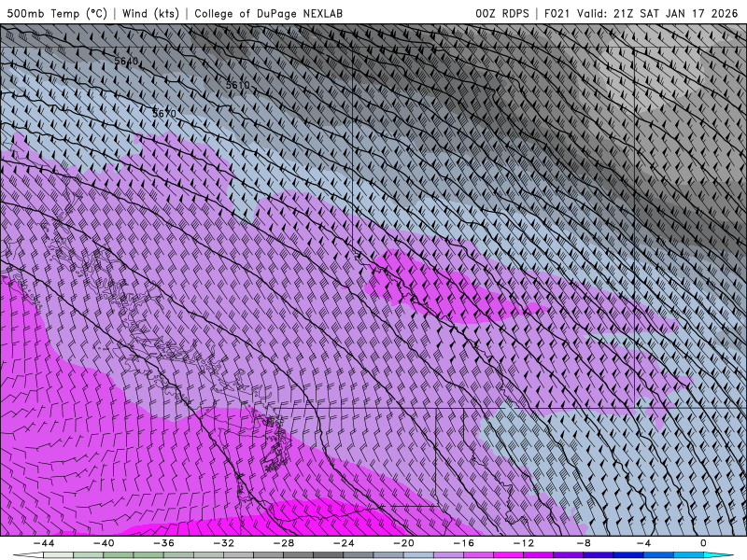Click the -44 color scale label

pyautogui.click(x=44, y=543)
